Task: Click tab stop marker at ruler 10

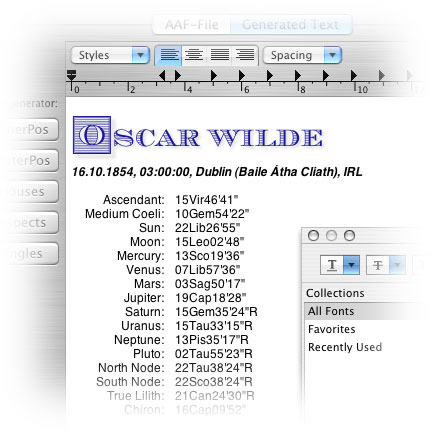Action: (354, 76)
